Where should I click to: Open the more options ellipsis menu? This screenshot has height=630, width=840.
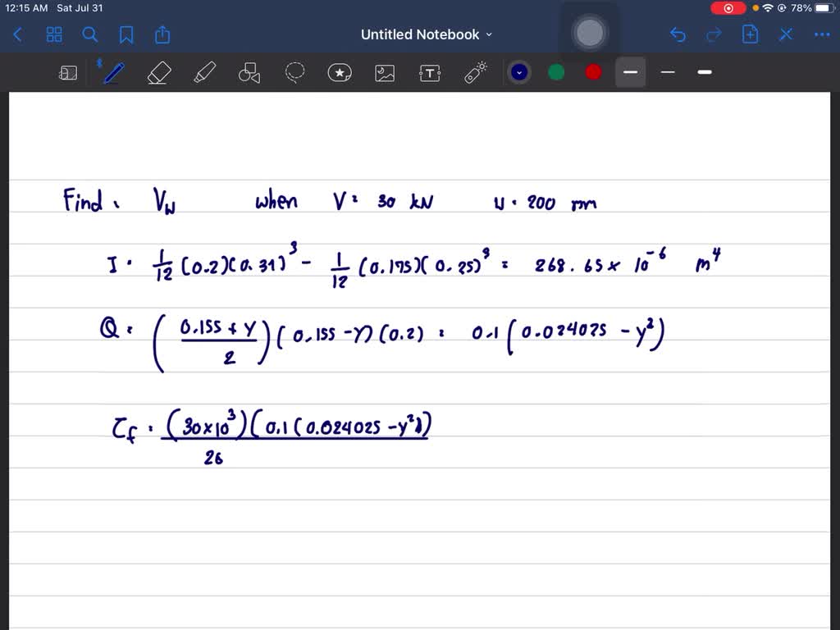click(x=822, y=34)
